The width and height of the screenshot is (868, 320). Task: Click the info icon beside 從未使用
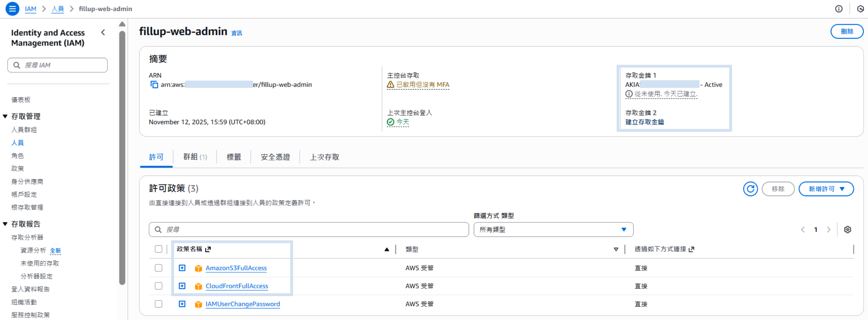(629, 94)
